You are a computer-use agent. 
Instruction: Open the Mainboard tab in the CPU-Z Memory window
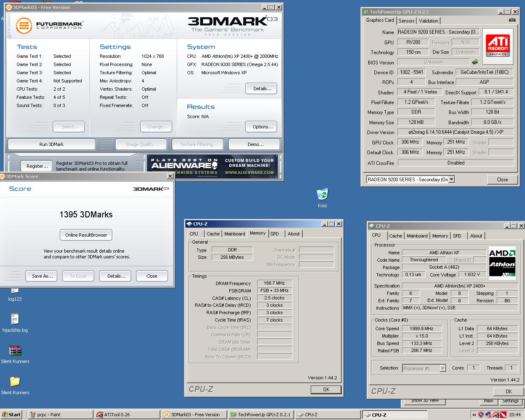235,234
